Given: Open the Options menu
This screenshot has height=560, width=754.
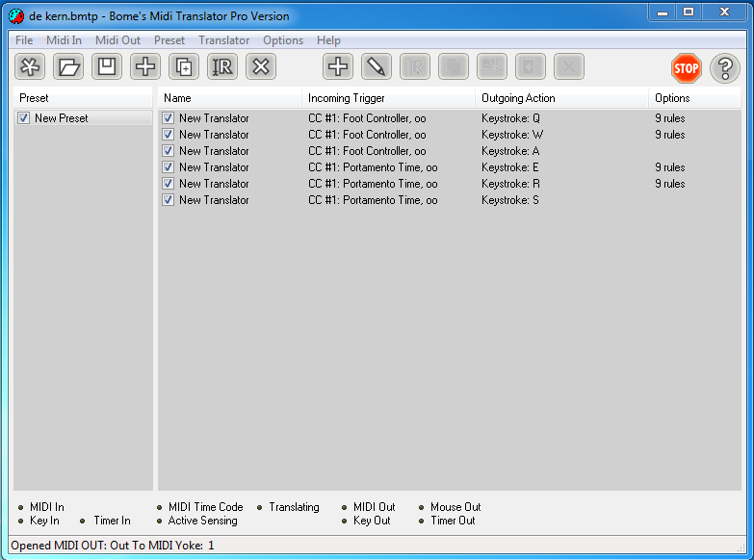Looking at the screenshot, I should 283,40.
